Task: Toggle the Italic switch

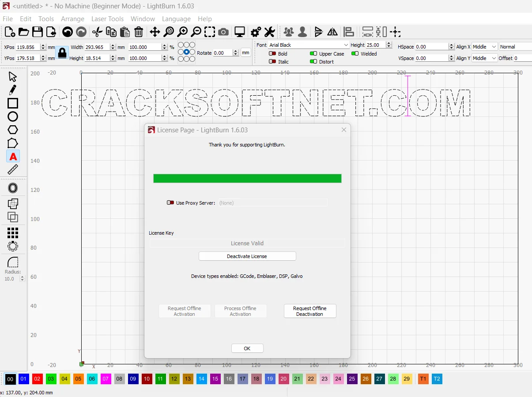Action: tap(272, 62)
